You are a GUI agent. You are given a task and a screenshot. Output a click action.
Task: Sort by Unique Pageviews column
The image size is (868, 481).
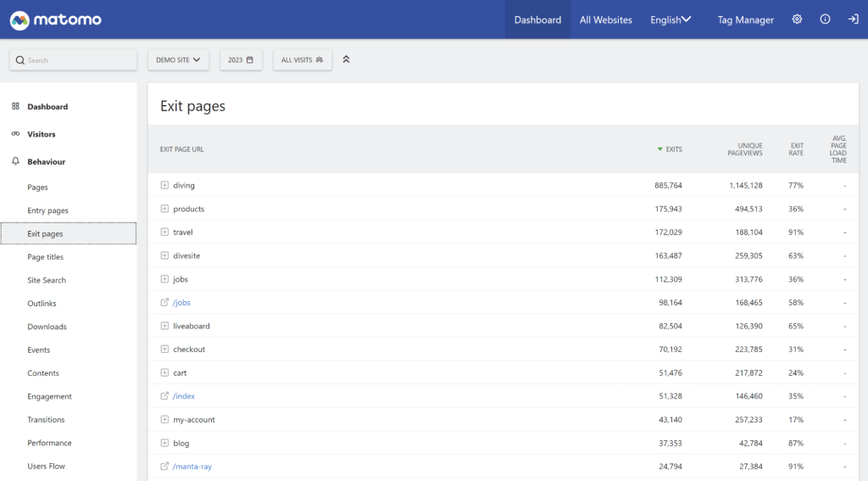click(x=745, y=149)
